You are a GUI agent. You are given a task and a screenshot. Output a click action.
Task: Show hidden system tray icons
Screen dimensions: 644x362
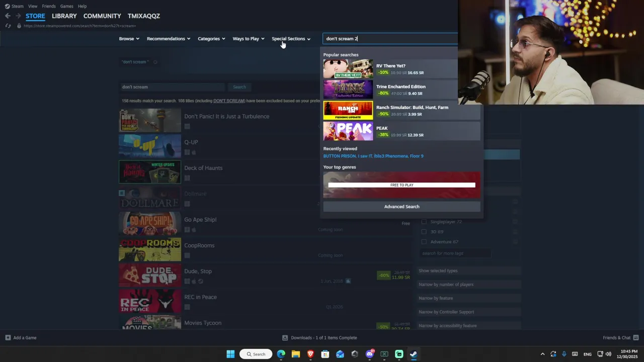542,354
